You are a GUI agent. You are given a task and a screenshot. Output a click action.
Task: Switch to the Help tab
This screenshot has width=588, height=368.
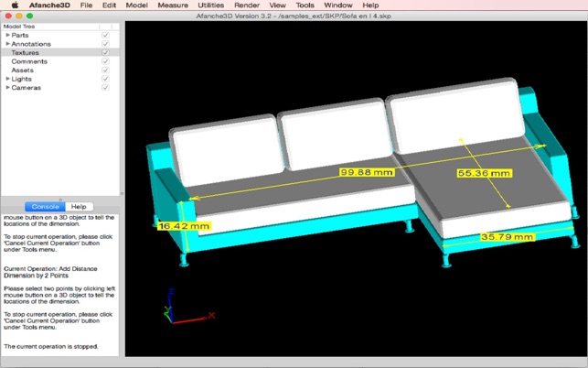pos(80,207)
